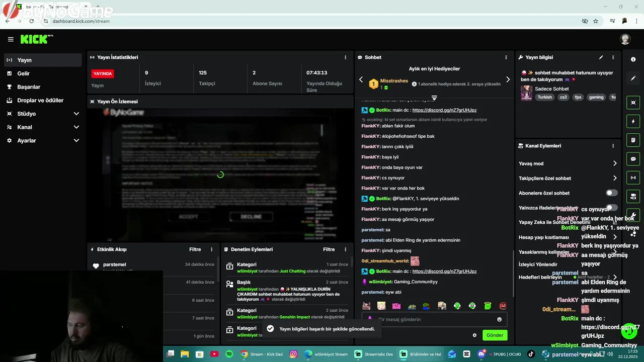644x362 pixels.
Task: Click the 07:43:13 stream duration value
Action: [x=316, y=73]
